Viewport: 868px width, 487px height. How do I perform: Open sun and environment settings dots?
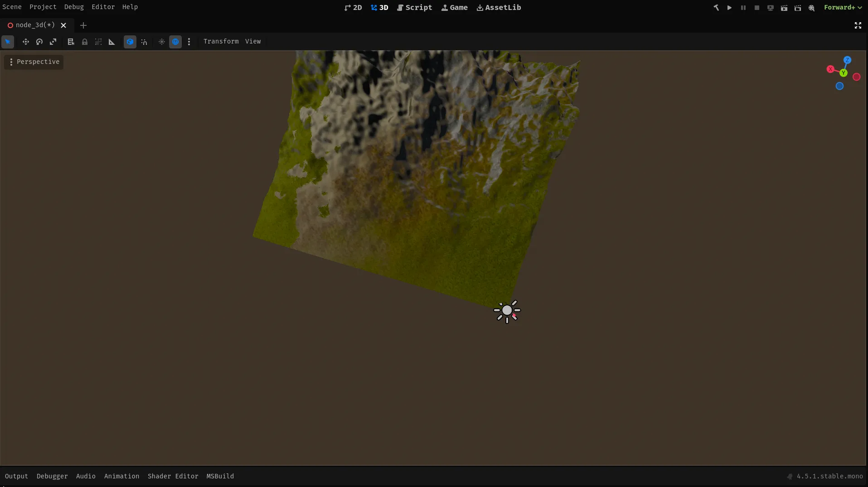[189, 42]
